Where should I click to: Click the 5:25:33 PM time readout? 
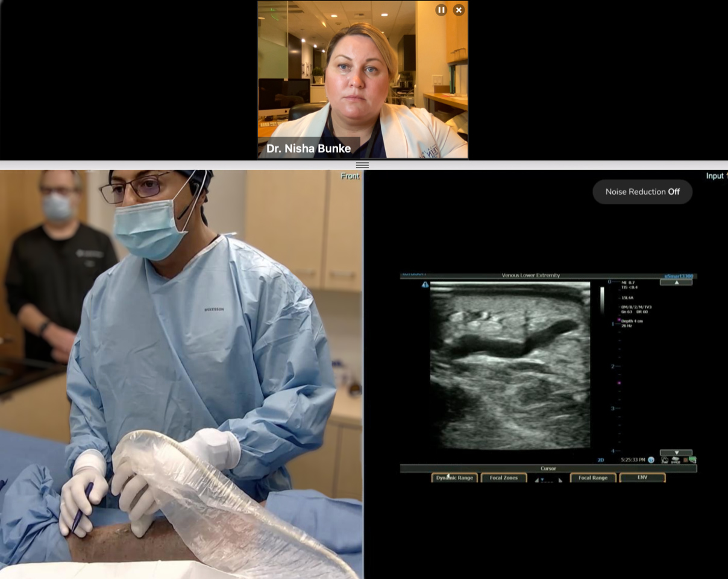pos(633,460)
